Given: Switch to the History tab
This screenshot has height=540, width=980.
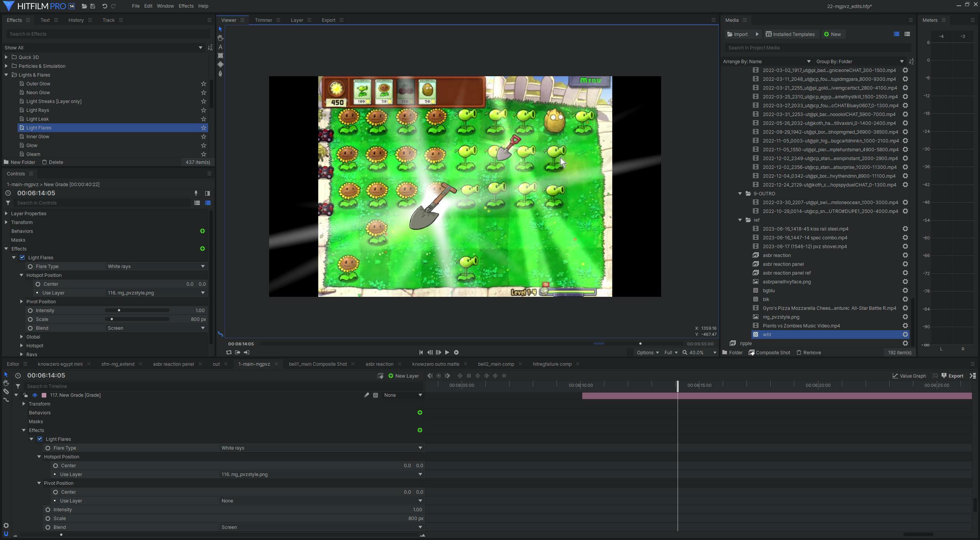Looking at the screenshot, I should pos(76,20).
